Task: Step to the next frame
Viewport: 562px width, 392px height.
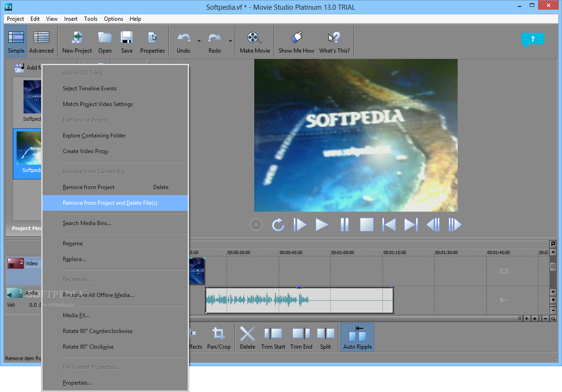Action: point(455,225)
